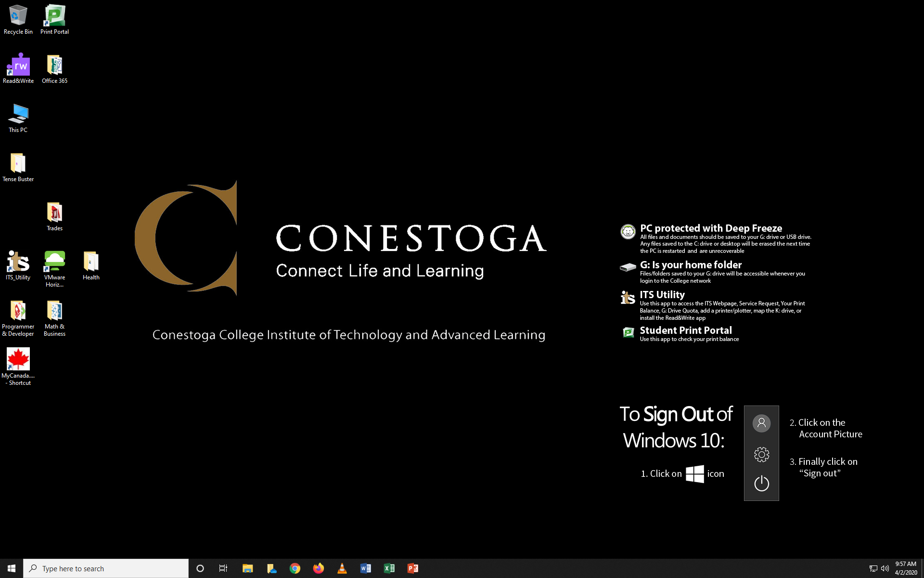Open Cortana from the taskbar circle
The width and height of the screenshot is (924, 578).
[x=200, y=568]
